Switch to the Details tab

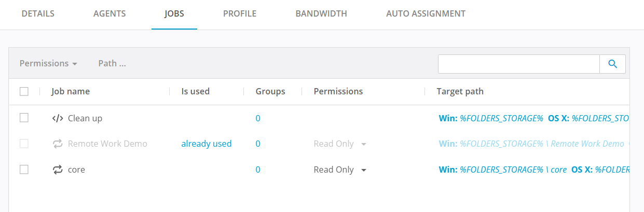pyautogui.click(x=38, y=14)
